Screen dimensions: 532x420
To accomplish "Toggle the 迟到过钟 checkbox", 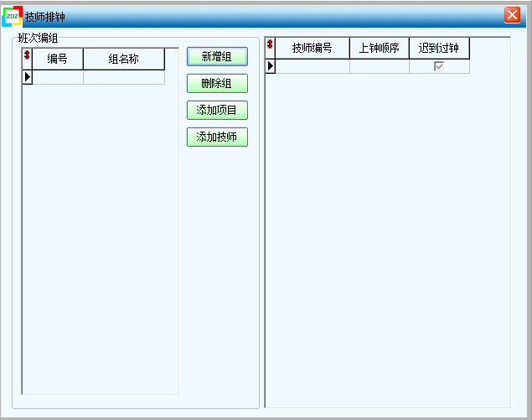I will (439, 66).
